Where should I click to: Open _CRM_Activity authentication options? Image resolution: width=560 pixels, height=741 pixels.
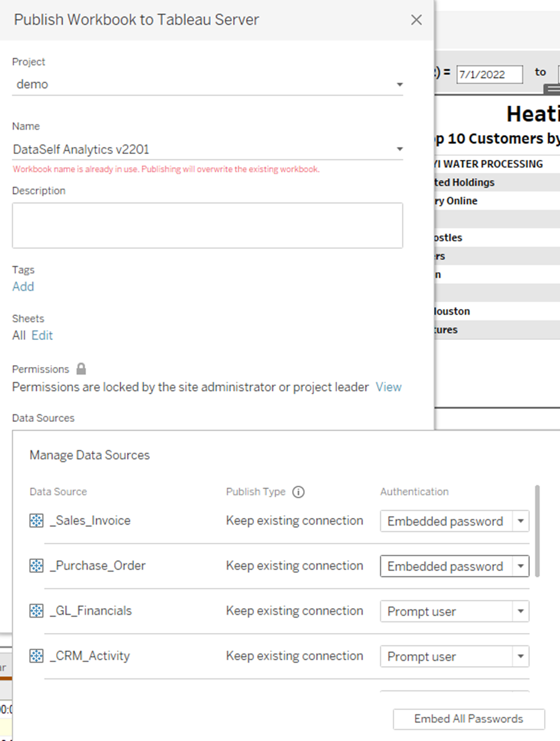(x=521, y=656)
